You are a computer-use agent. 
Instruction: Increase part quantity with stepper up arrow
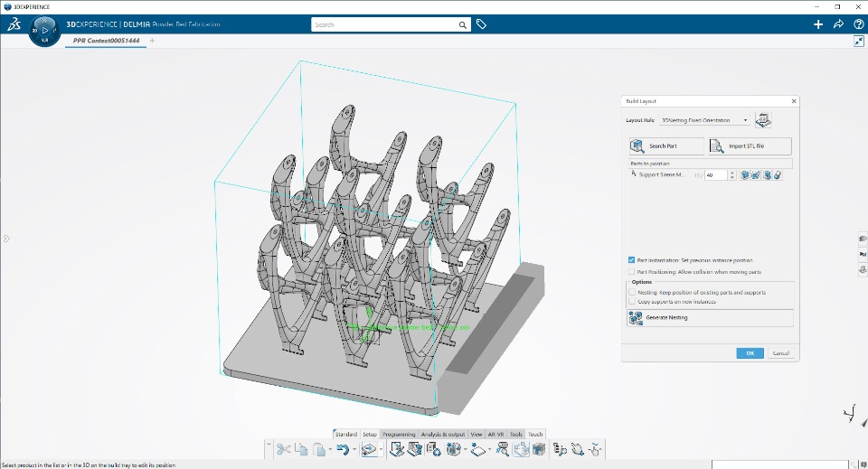pos(731,173)
